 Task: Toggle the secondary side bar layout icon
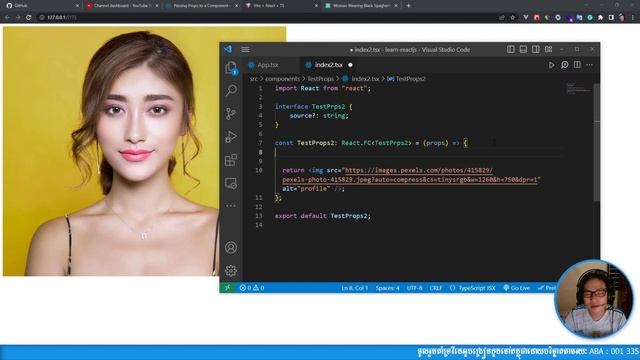click(536, 49)
